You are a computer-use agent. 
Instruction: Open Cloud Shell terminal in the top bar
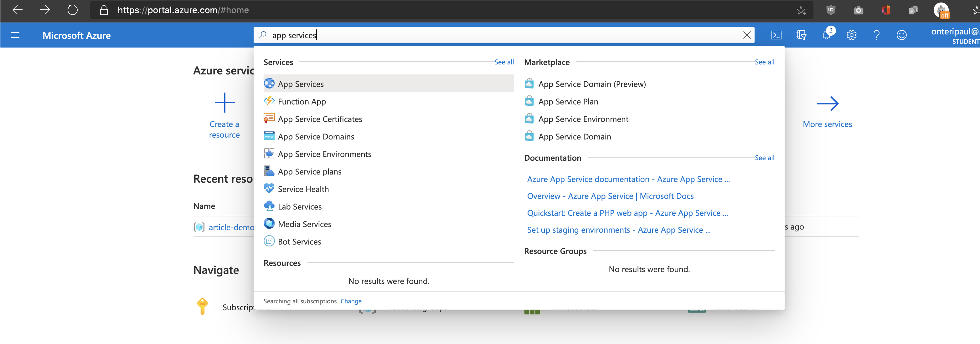pyautogui.click(x=776, y=35)
